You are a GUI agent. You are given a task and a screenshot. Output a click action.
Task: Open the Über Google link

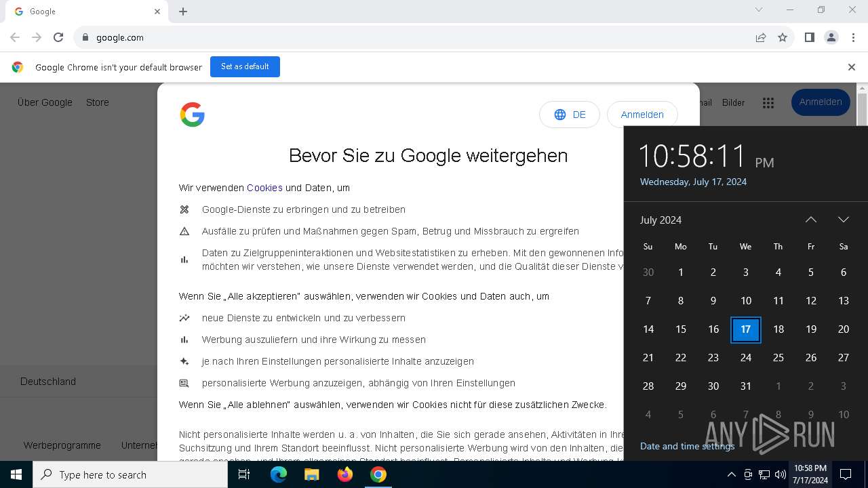[45, 102]
